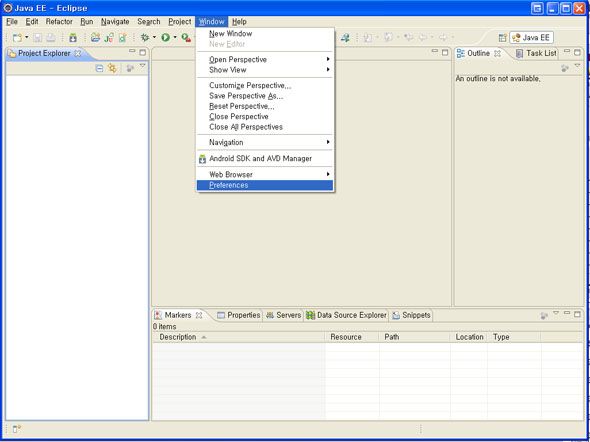Image resolution: width=590 pixels, height=442 pixels.
Task: Open the Outline view menu triangle
Action: pos(578,66)
